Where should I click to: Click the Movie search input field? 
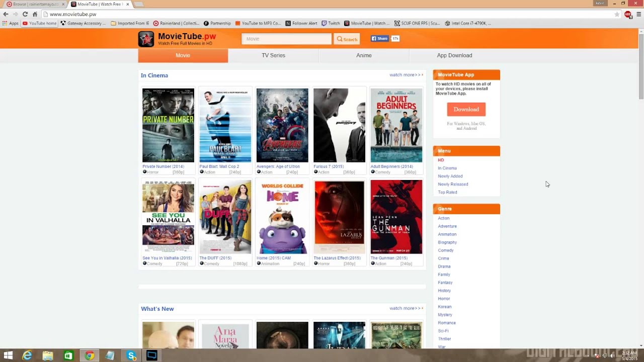(x=286, y=39)
